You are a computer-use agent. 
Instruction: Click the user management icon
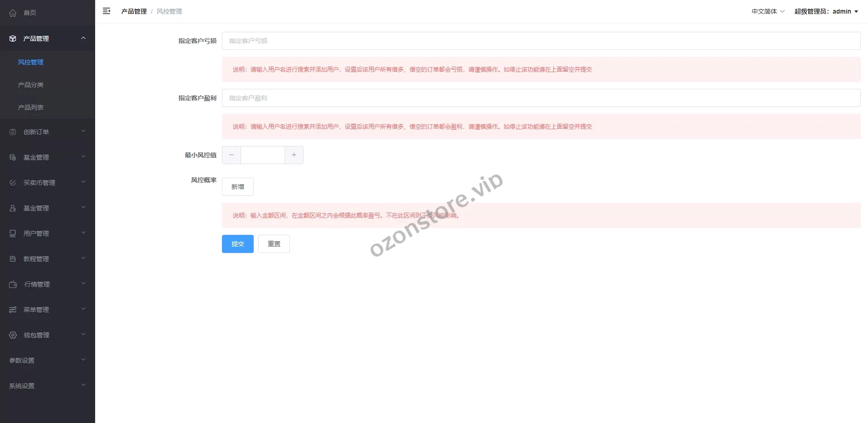click(x=13, y=233)
